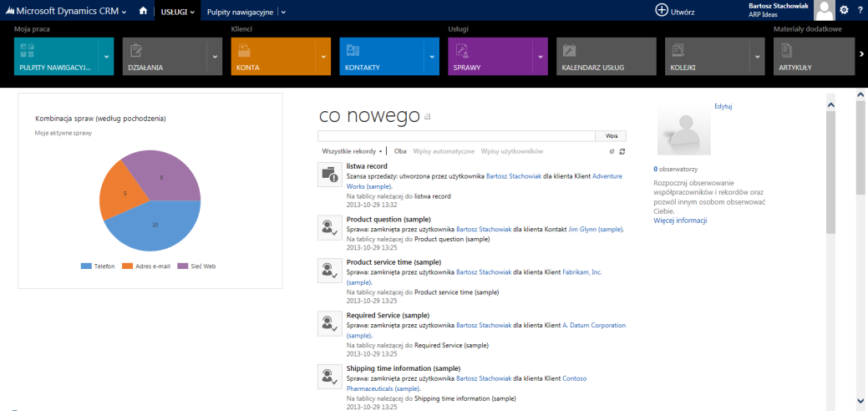The height and width of the screenshot is (411, 868).
Task: Click the post text input field
Action: click(457, 135)
